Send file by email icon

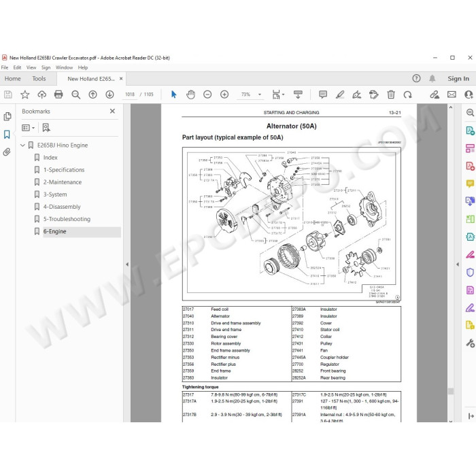point(452,95)
